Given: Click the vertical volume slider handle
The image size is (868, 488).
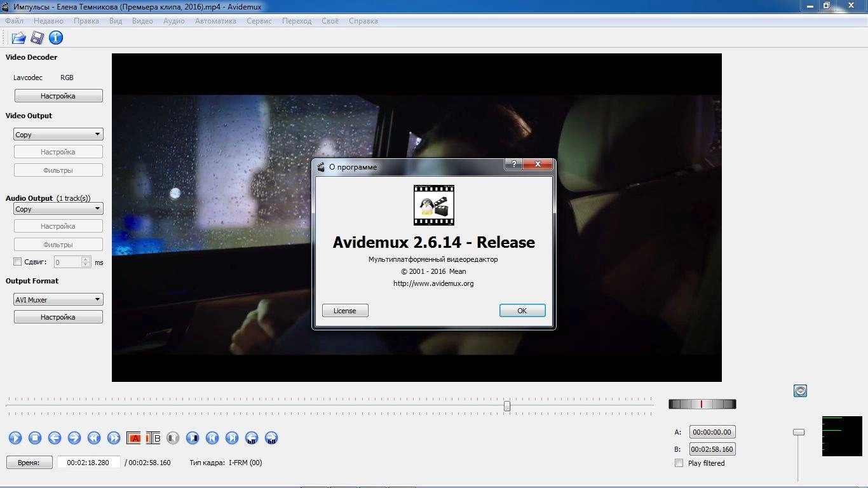Looking at the screenshot, I should [799, 432].
